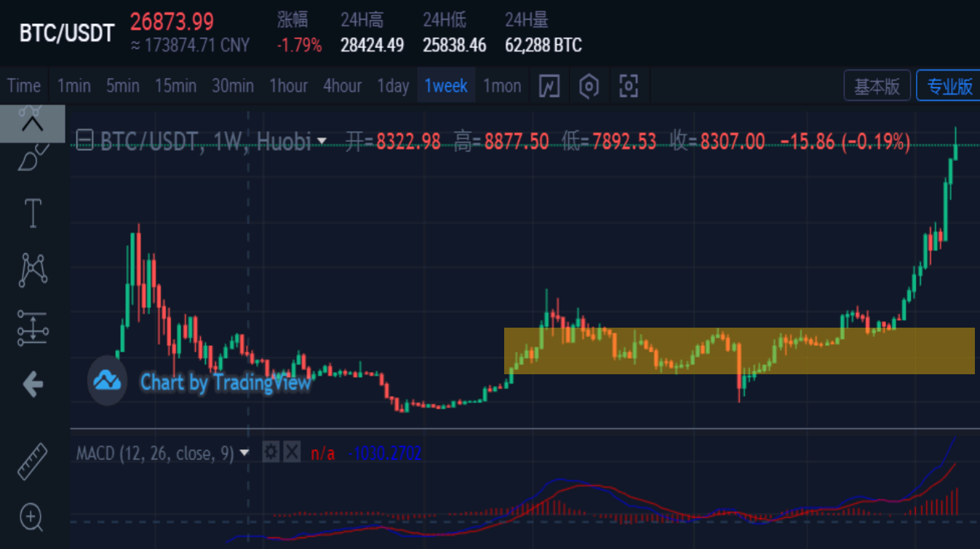Expand the BTC/USDT 1W Huobi dropdown arrow
The width and height of the screenshot is (980, 549).
(322, 141)
